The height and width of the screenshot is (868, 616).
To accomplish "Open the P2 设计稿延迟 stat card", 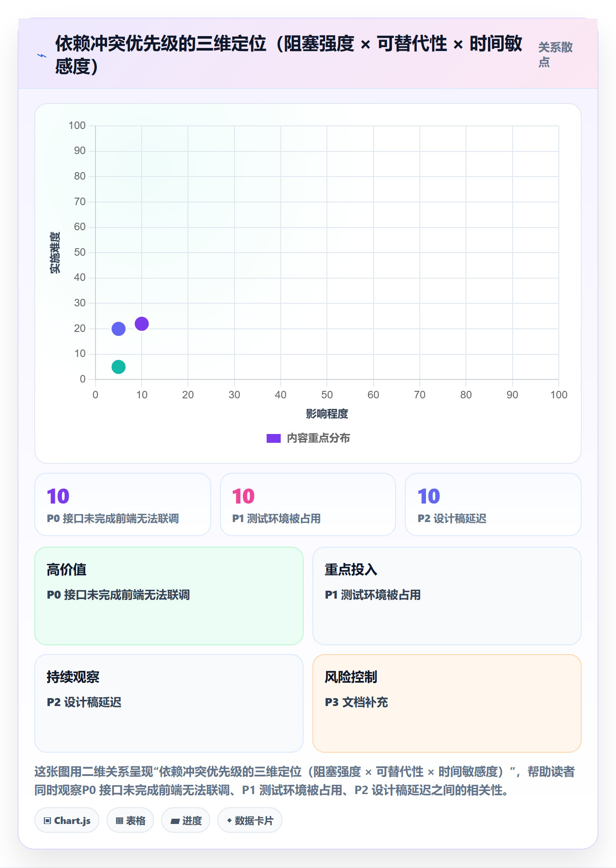I will (x=493, y=504).
